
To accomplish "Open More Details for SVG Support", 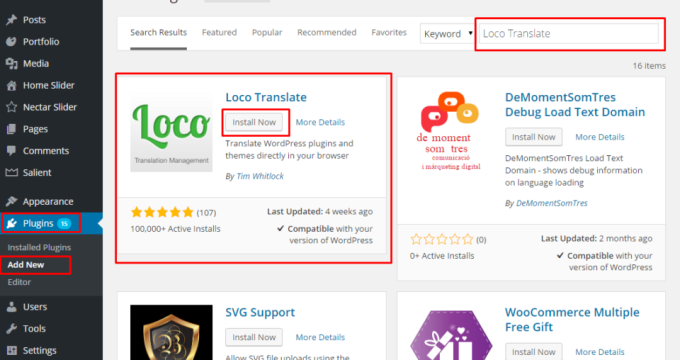I will pos(320,337).
